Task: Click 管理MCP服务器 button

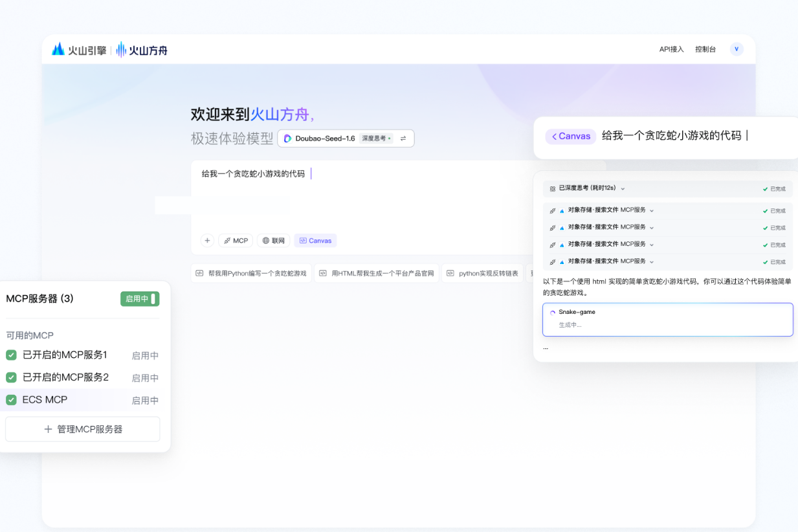Action: (x=83, y=429)
